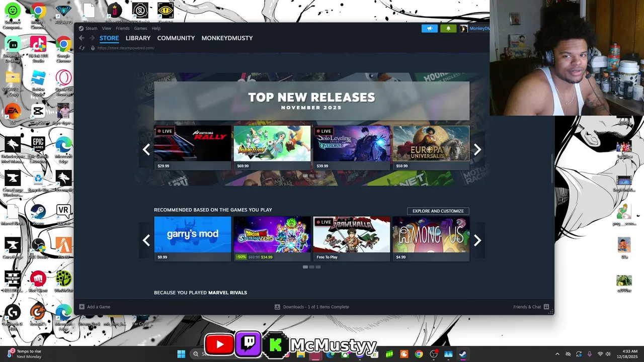Open the MONKEYDMUSTY profile tab
This screenshot has width=644, height=362.
[x=227, y=38]
